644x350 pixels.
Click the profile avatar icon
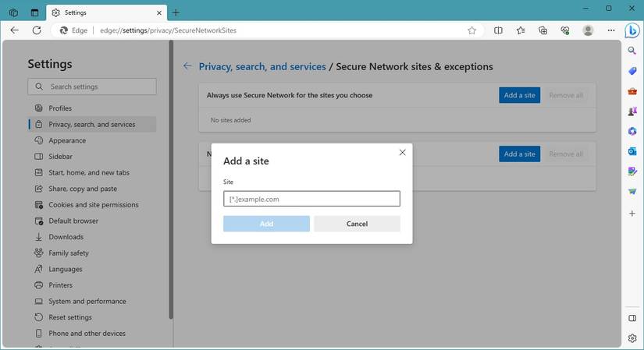pyautogui.click(x=588, y=30)
